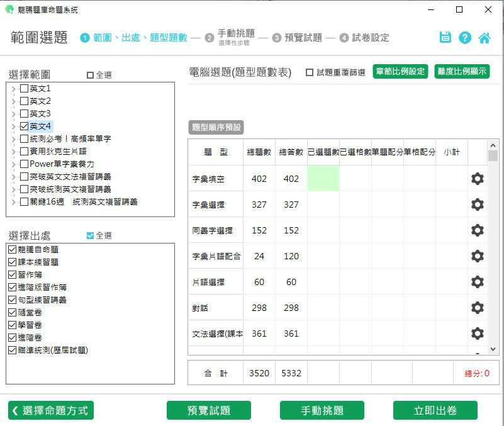The image size is (504, 426).
Task: Click 章節比例設定 button
Action: pos(400,71)
